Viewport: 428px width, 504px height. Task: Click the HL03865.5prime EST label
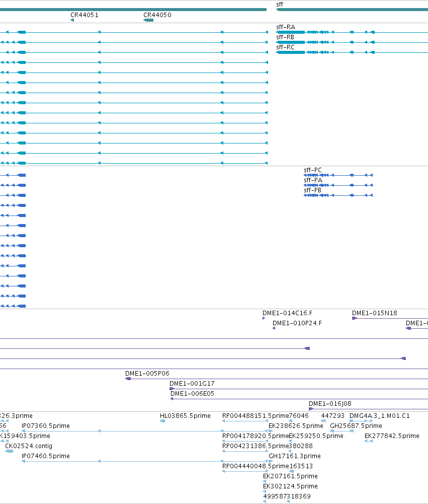click(x=185, y=415)
